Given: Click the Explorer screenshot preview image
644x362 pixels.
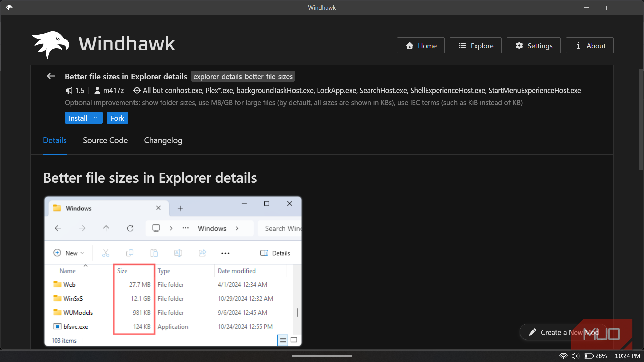Looking at the screenshot, I should pyautogui.click(x=173, y=271).
